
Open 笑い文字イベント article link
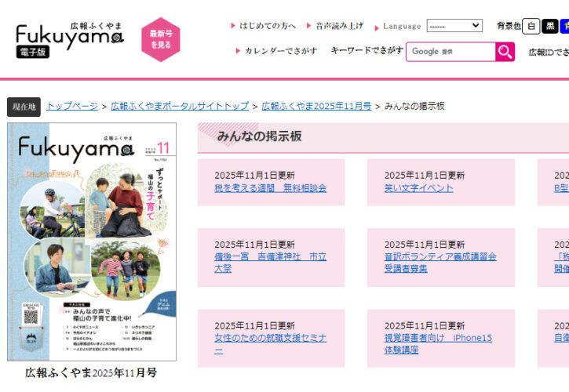click(419, 188)
